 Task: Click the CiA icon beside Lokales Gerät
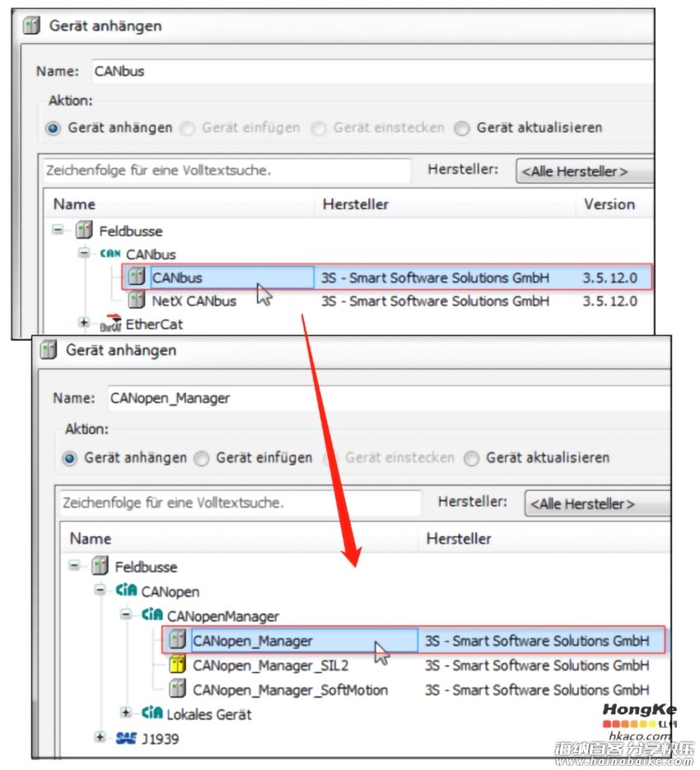pyautogui.click(x=152, y=712)
